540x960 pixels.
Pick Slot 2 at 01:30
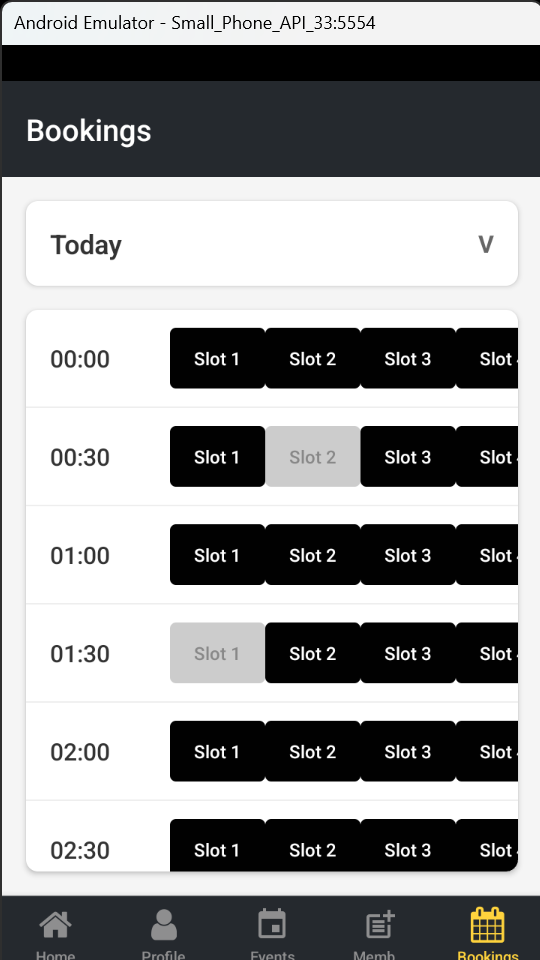(x=313, y=653)
